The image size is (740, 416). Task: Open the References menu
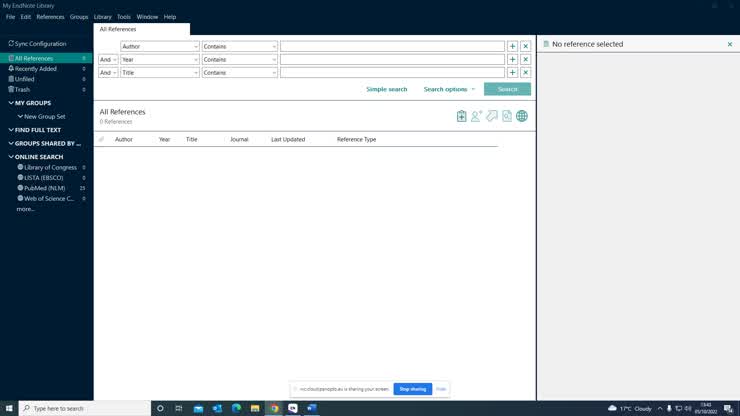click(50, 17)
